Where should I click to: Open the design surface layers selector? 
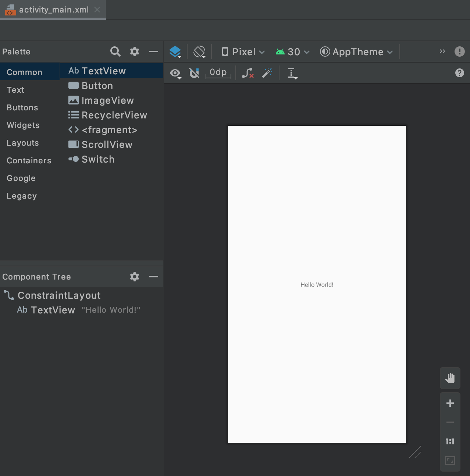tap(175, 52)
